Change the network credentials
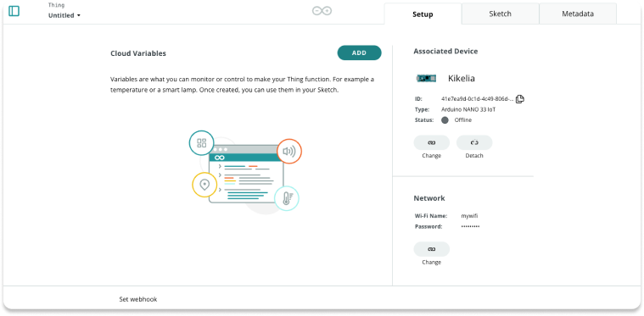Viewport: 644px width, 316px height. pyautogui.click(x=432, y=249)
